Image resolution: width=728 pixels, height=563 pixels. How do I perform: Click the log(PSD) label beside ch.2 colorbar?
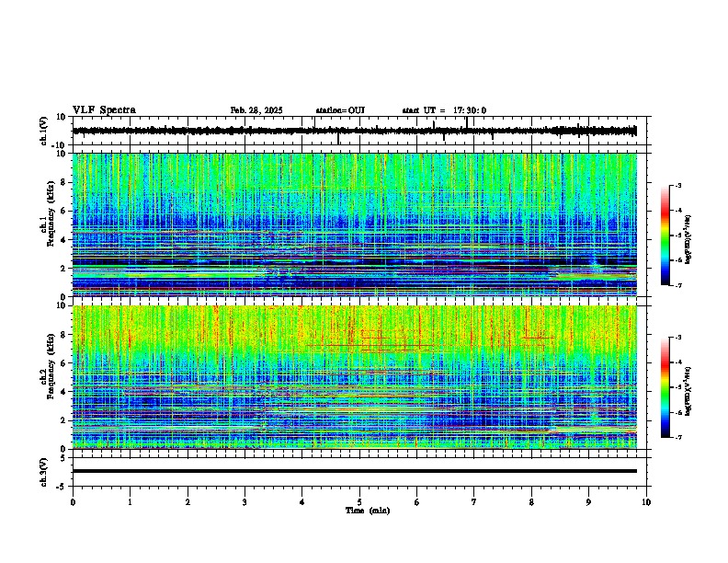click(x=688, y=391)
